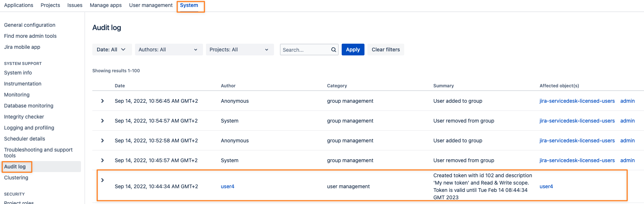Open Scheduler details page

tap(25, 139)
